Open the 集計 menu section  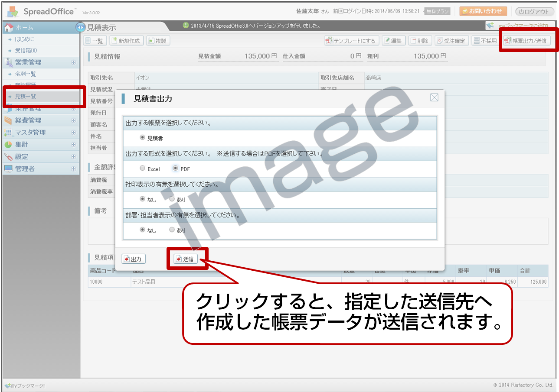(40, 145)
